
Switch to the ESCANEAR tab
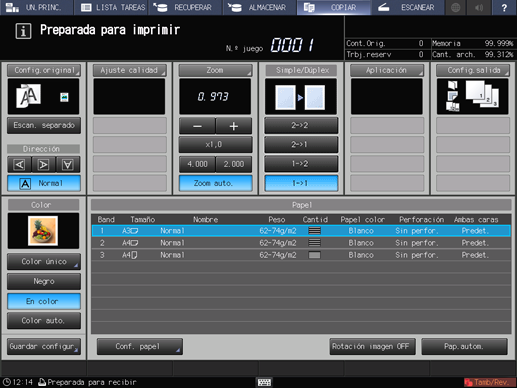click(407, 7)
